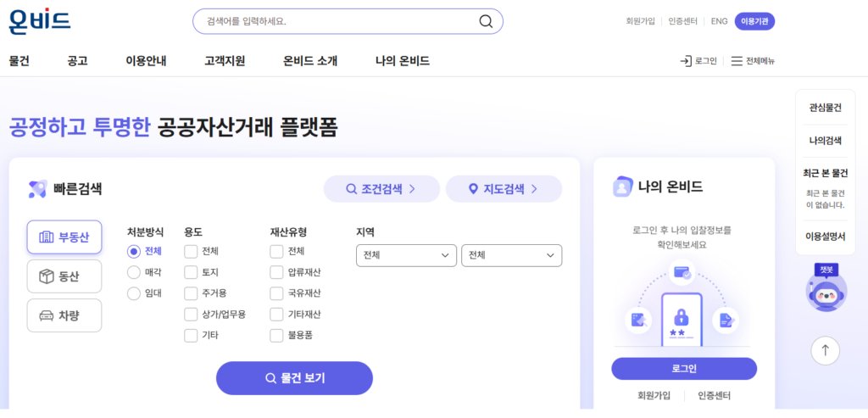
Task: Select the 부동산 building icon category
Action: tap(64, 237)
